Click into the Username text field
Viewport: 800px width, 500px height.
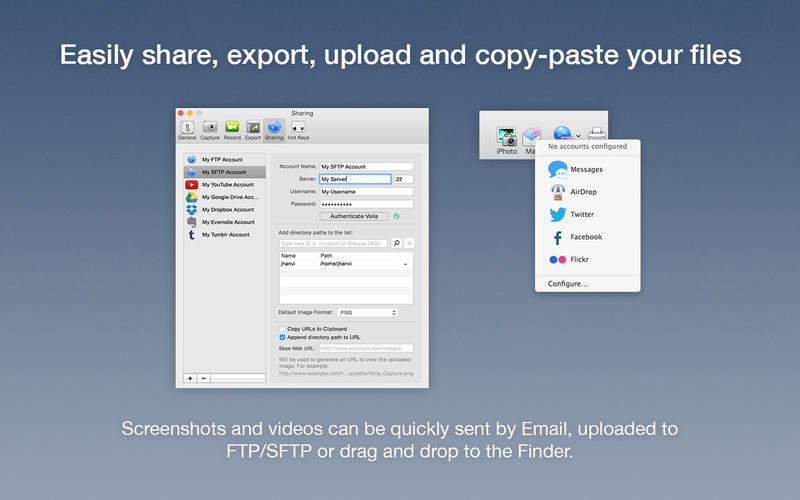click(x=366, y=191)
